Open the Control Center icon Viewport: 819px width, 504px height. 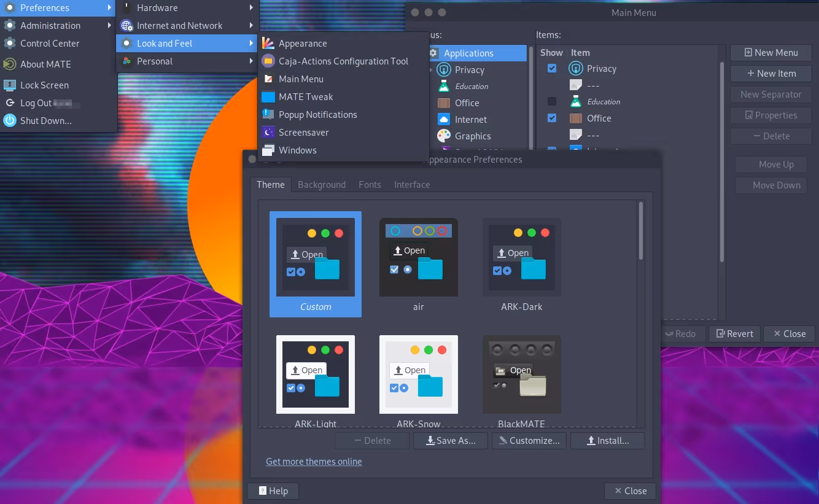9,44
